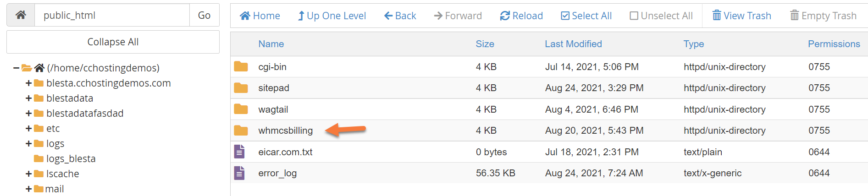
Task: Sort files by Size column header
Action: (x=485, y=44)
